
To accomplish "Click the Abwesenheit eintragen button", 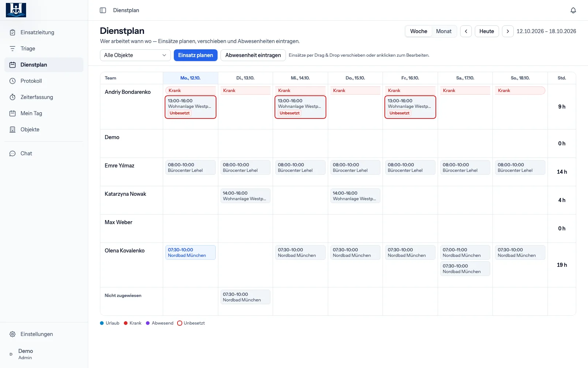I will point(253,55).
